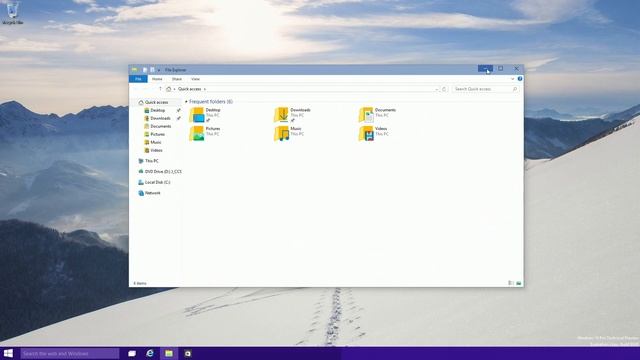Select the Documents folder in Frequent folders

(x=378, y=115)
